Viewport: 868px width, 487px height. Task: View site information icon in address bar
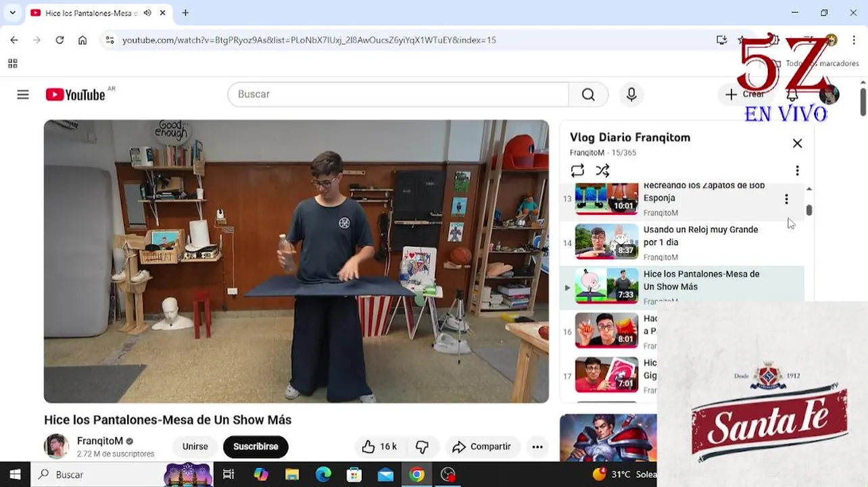[x=110, y=40]
